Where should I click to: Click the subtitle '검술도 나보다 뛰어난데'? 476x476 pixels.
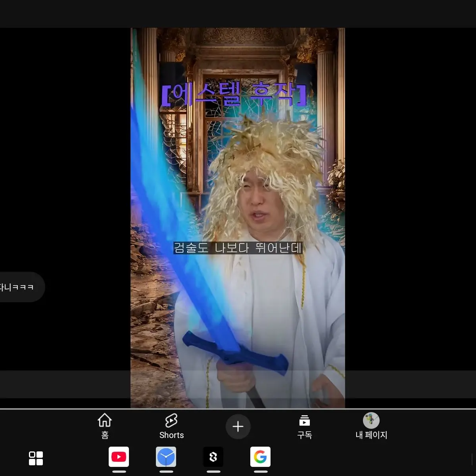tap(238, 248)
